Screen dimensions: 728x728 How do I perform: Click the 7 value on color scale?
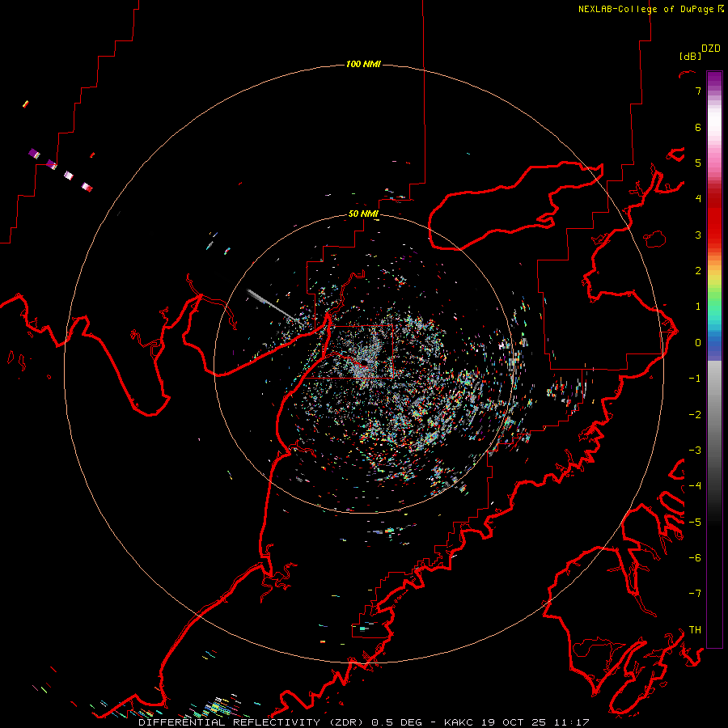(x=698, y=91)
